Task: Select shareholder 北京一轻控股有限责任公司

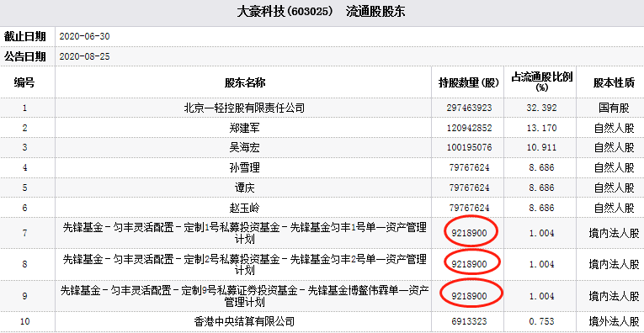Action: [244, 108]
